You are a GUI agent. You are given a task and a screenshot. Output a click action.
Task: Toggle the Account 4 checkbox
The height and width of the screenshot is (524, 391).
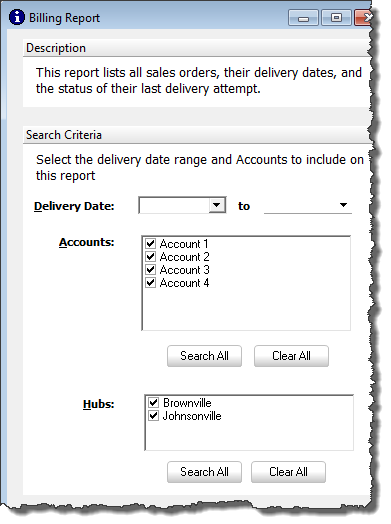(150, 282)
